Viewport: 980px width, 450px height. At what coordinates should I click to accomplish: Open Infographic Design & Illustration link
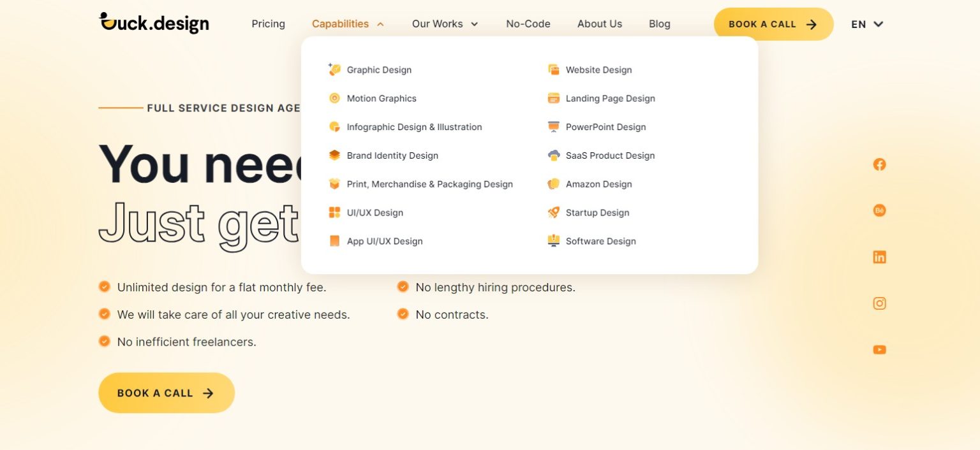click(x=414, y=127)
